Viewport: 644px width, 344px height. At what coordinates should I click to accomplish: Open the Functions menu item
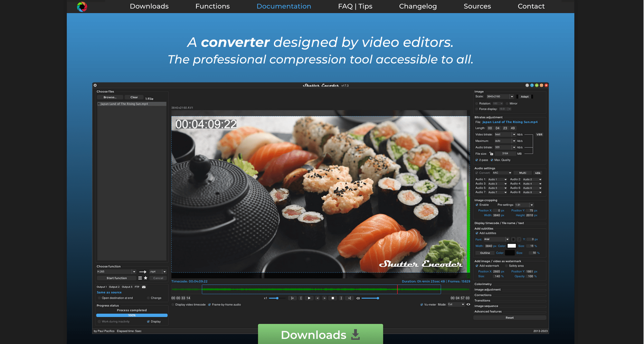(213, 6)
